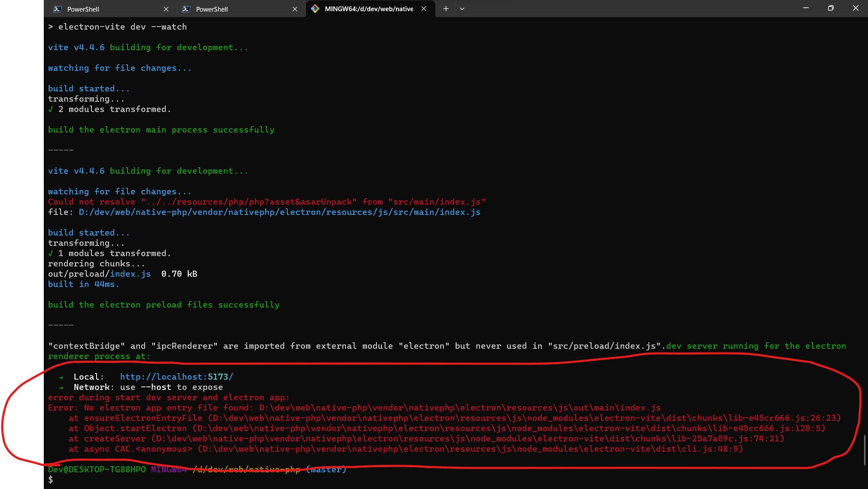The width and height of the screenshot is (868, 489).
Task: Select the MINGW64 native-php tab
Action: [x=369, y=8]
